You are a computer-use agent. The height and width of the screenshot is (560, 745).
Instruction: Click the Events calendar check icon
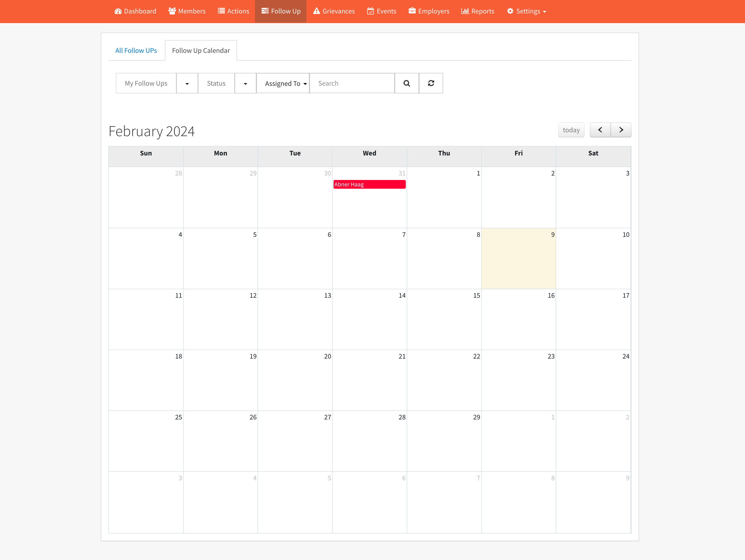point(370,11)
